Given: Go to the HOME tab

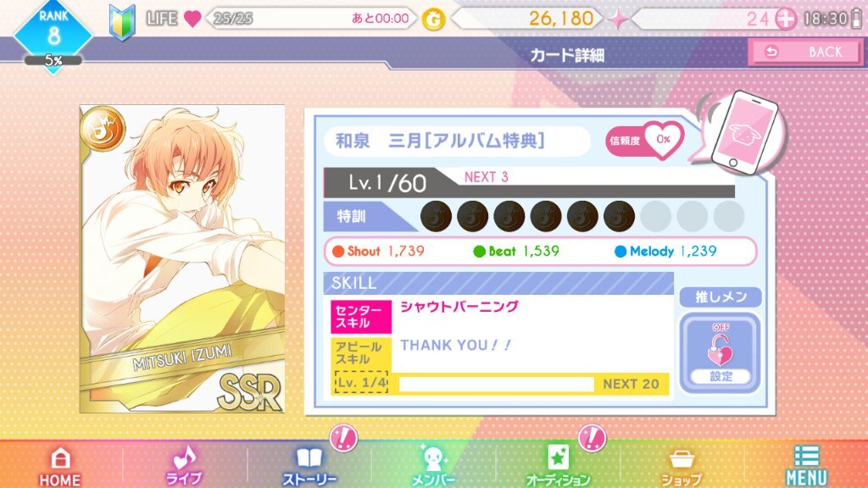Looking at the screenshot, I should 60,467.
